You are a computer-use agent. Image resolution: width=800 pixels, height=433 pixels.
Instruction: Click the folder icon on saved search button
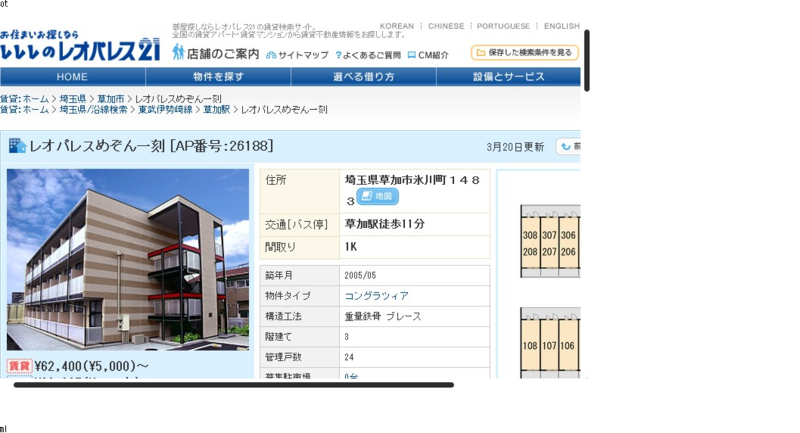480,53
